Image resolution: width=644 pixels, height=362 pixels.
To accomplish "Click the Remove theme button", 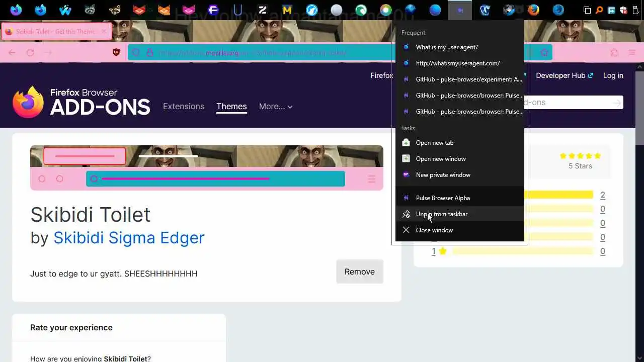I will [x=360, y=271].
